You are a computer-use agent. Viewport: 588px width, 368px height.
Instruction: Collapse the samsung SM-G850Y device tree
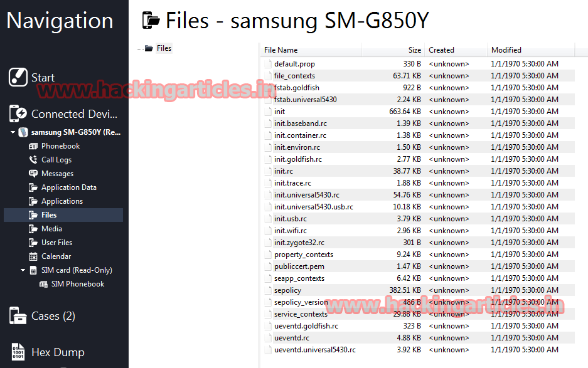(13, 132)
